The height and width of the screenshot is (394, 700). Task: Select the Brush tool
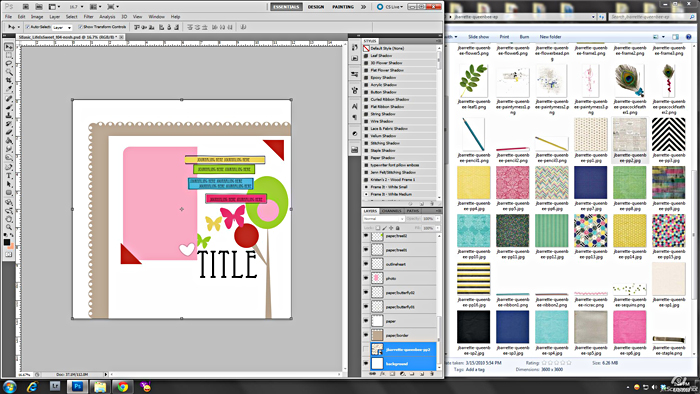(8, 108)
